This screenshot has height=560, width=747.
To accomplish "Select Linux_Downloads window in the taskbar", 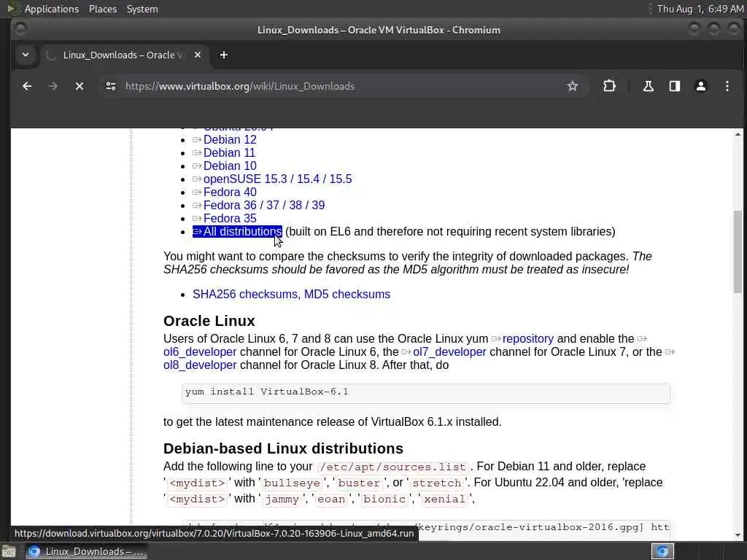I will pyautogui.click(x=86, y=551).
